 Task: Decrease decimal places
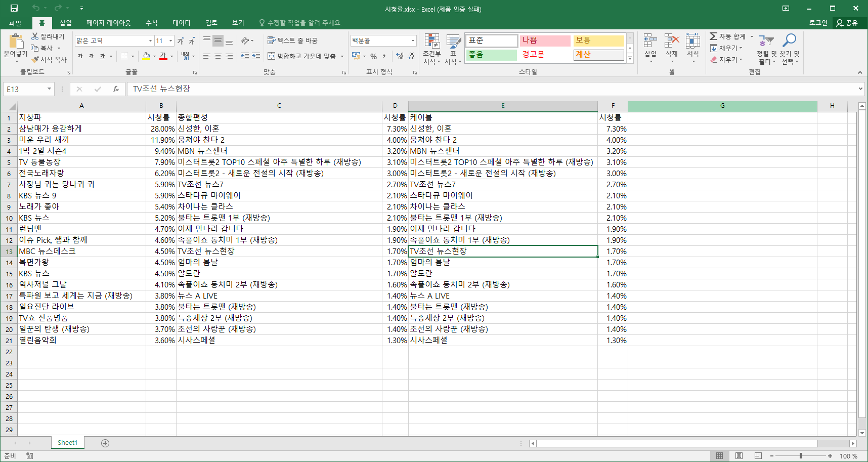411,56
